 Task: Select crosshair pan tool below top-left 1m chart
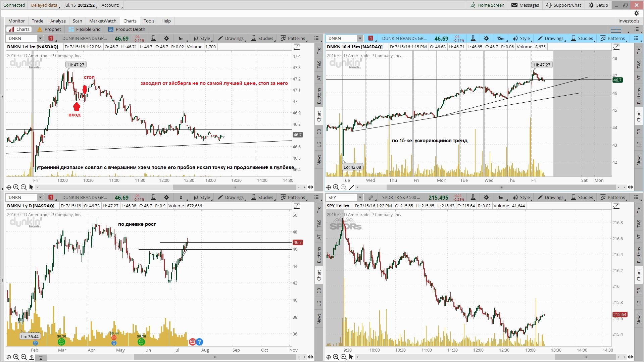point(9,187)
